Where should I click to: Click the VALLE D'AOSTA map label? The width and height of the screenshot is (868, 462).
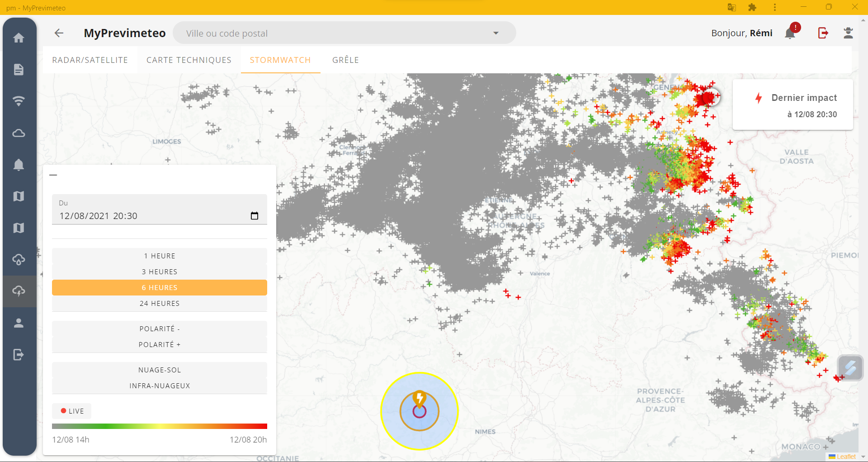[x=797, y=157]
